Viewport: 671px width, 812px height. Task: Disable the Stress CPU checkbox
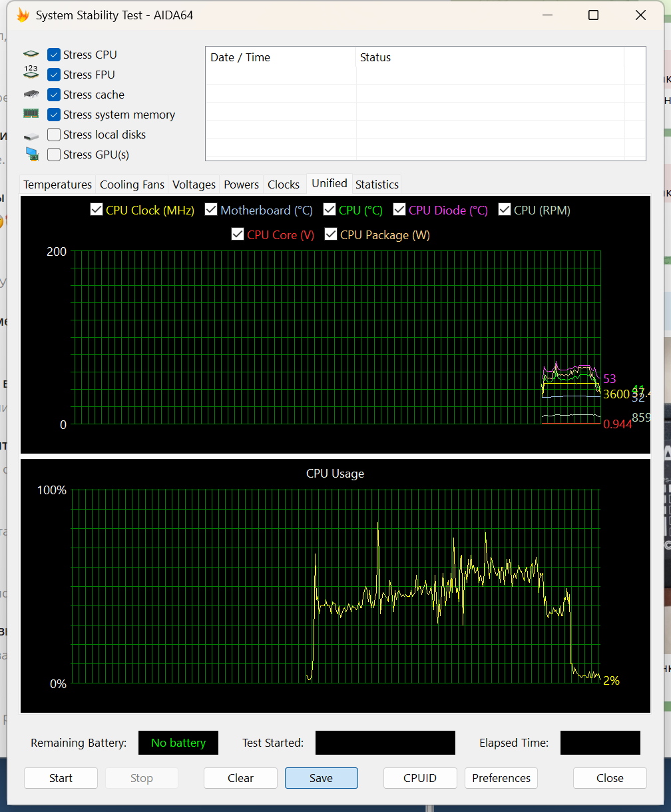click(x=54, y=55)
